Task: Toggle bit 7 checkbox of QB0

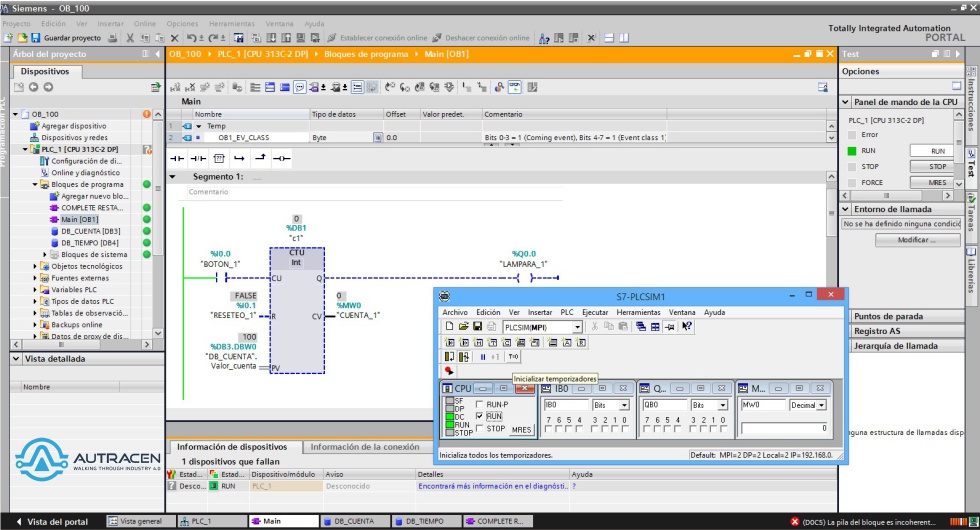Action: pos(648,429)
